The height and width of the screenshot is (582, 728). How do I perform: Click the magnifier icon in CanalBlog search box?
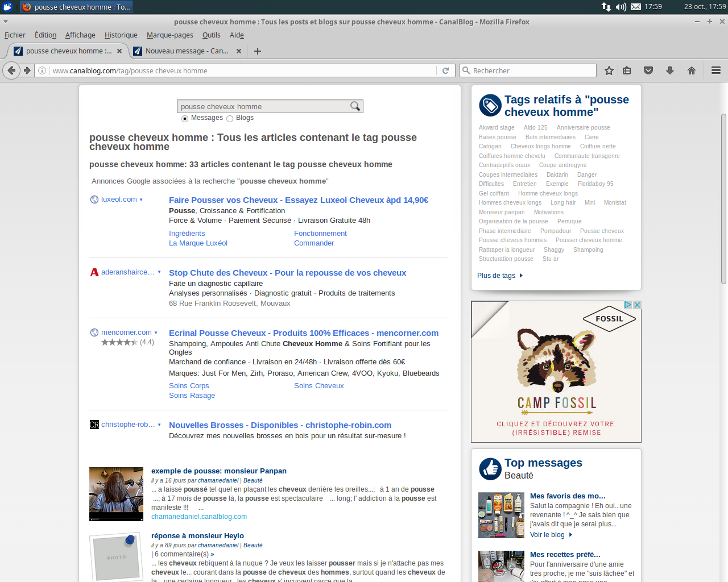(355, 106)
